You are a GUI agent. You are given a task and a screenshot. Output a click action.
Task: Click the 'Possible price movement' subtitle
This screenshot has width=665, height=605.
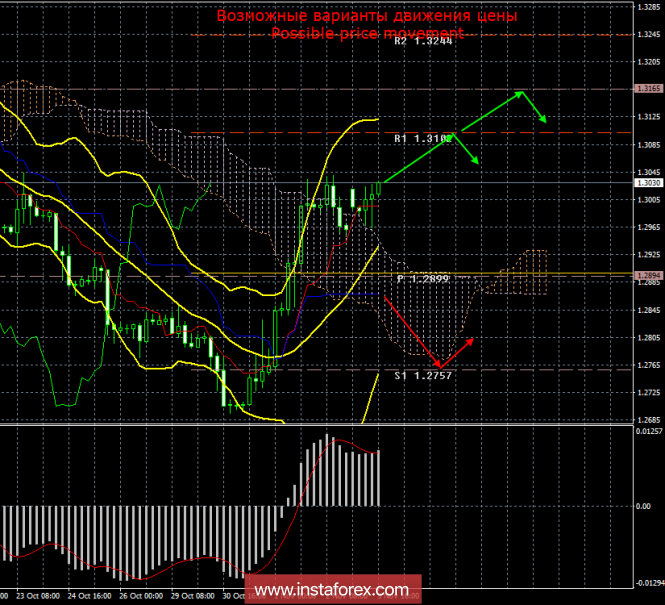367,33
